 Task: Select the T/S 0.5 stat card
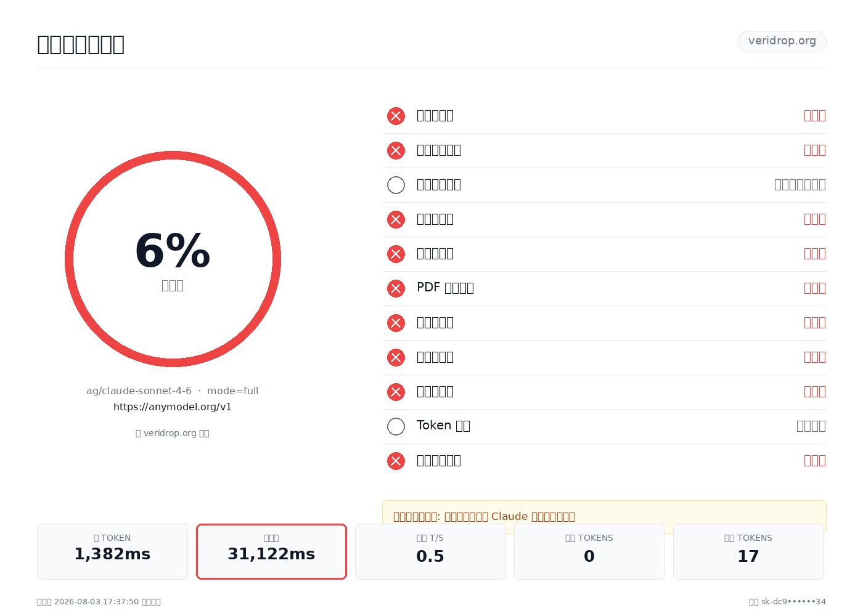[x=430, y=551]
